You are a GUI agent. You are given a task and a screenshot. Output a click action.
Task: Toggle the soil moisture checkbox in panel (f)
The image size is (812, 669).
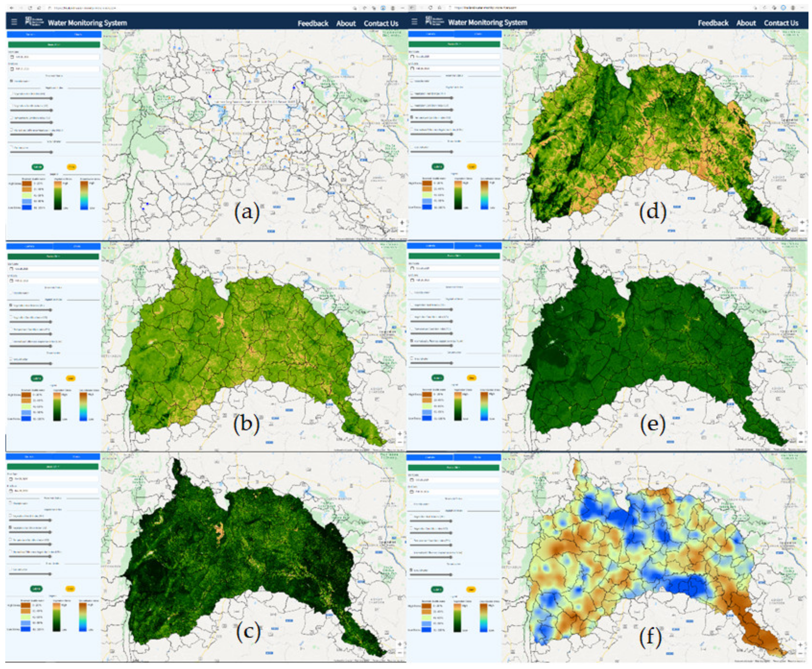tap(412, 570)
